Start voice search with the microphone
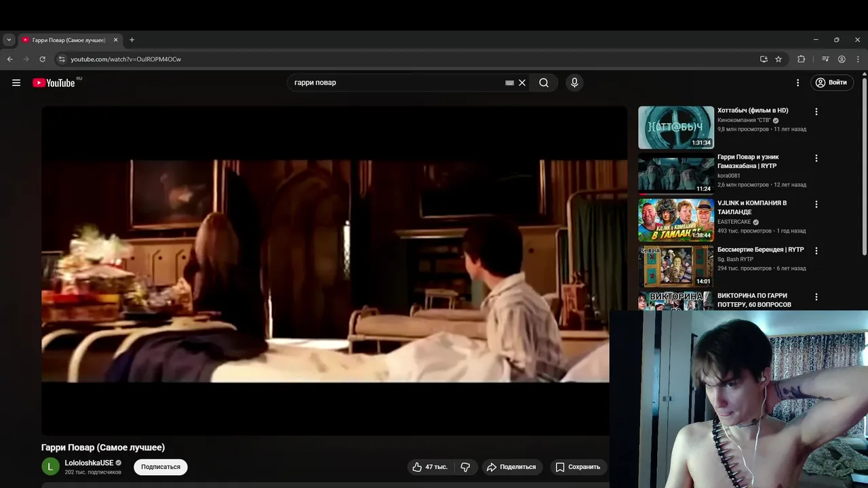 pyautogui.click(x=574, y=83)
